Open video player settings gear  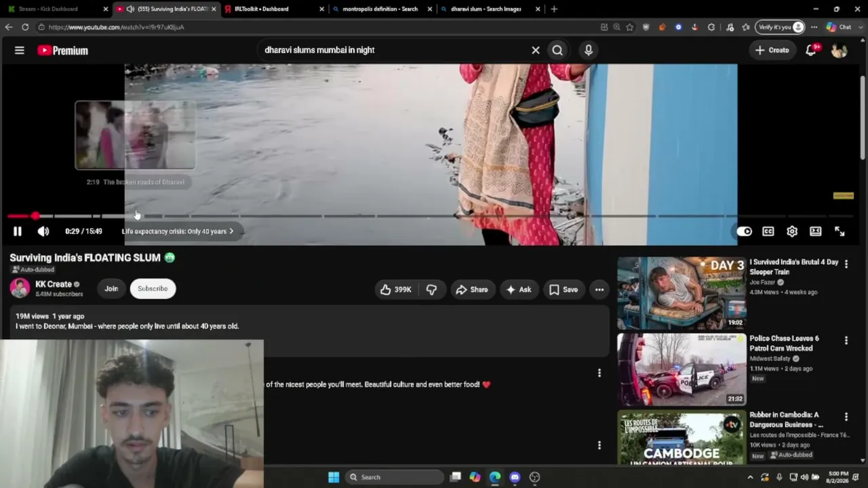pos(792,231)
